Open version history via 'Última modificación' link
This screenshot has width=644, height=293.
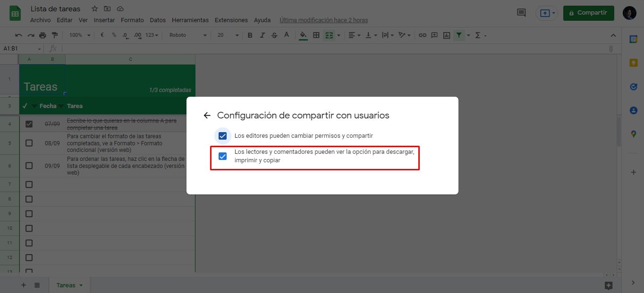click(324, 20)
